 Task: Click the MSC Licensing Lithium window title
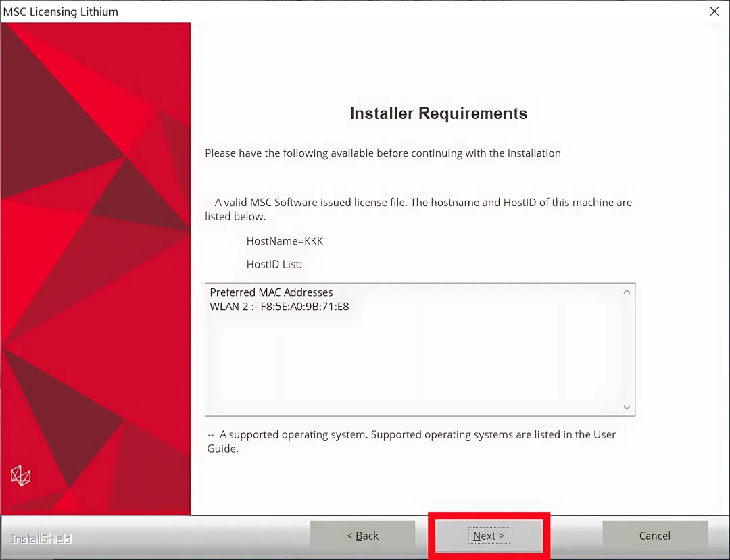(61, 11)
